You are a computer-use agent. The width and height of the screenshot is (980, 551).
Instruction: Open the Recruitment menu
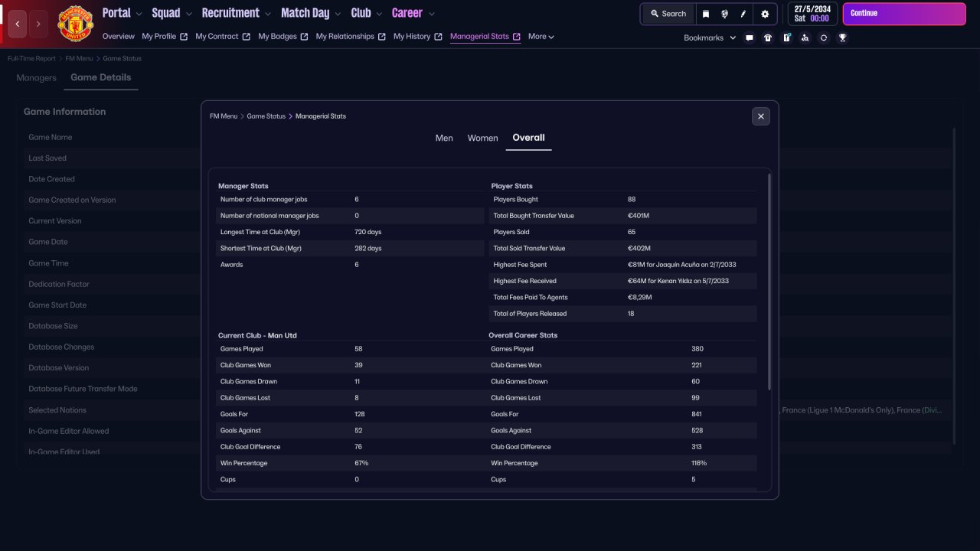pyautogui.click(x=230, y=13)
